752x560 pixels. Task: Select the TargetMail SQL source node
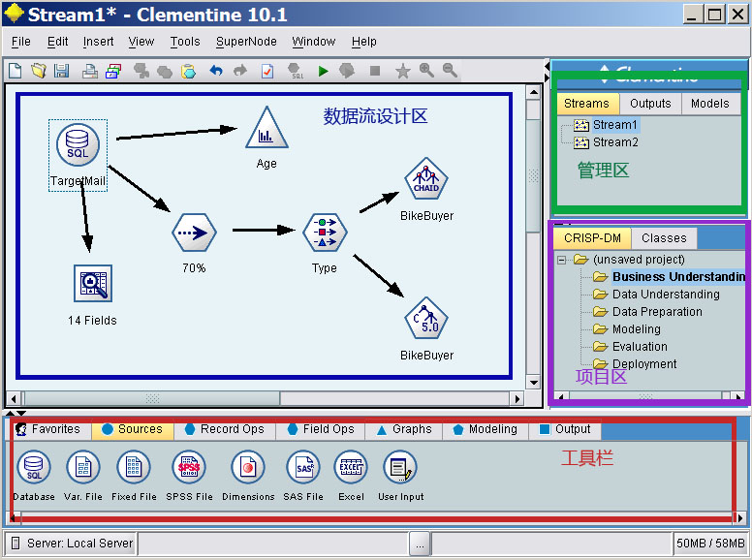(78, 145)
